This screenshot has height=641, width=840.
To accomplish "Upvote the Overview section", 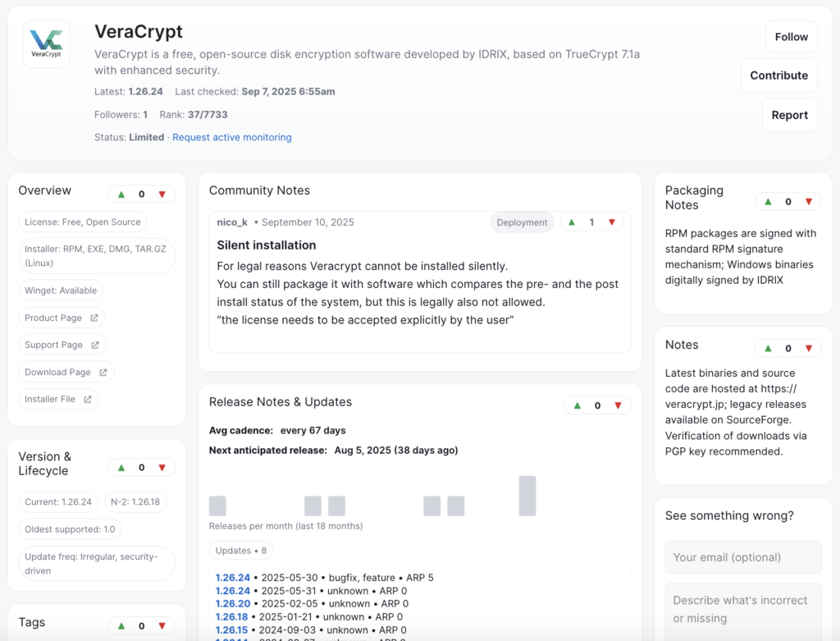I will point(121,194).
